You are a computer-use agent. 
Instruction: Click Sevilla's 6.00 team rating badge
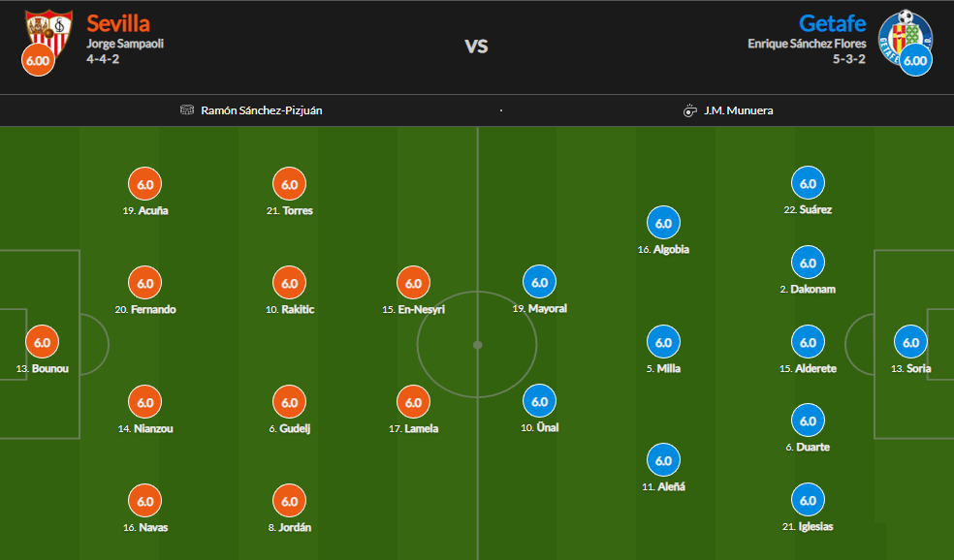pos(37,60)
